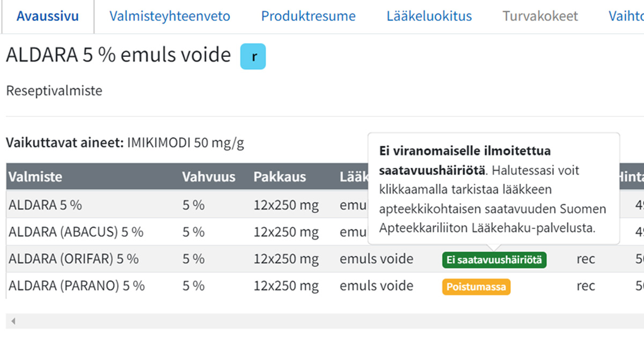The width and height of the screenshot is (644, 338).
Task: Open the Avaussivu tab
Action: (x=48, y=16)
